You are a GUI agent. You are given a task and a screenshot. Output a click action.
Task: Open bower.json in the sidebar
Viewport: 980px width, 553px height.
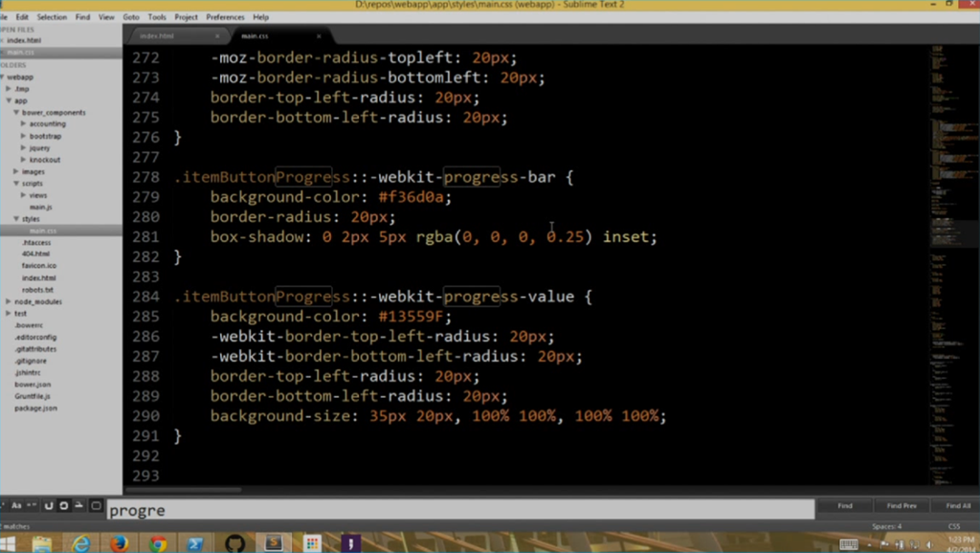[x=33, y=385]
